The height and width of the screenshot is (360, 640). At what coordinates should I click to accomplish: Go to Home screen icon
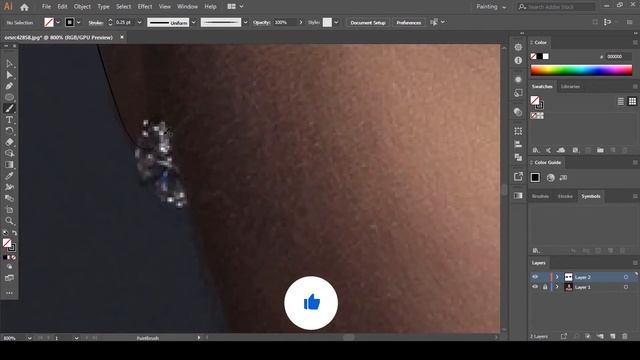pos(24,7)
